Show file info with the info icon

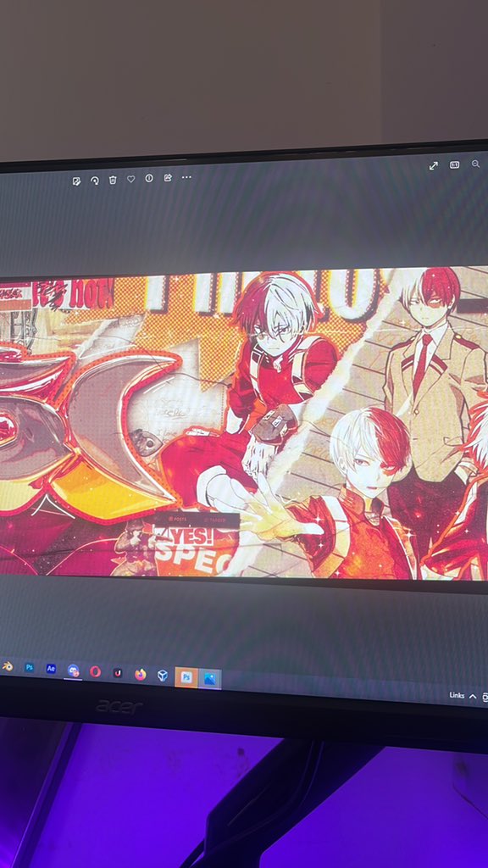click(149, 178)
